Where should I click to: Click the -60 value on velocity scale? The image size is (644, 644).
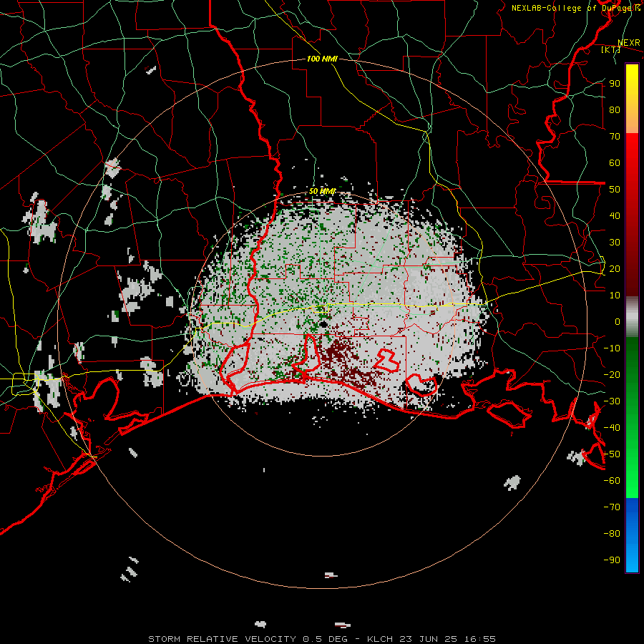coord(612,481)
